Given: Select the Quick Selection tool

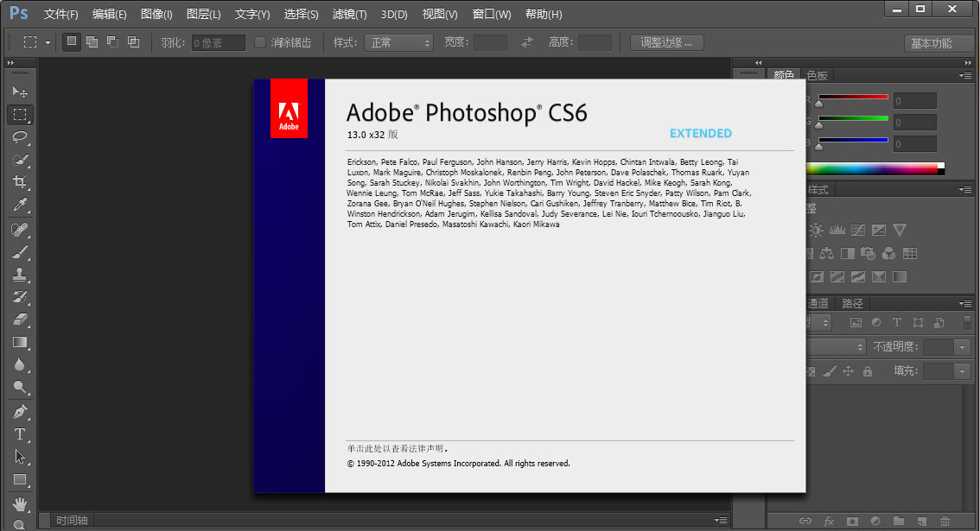Looking at the screenshot, I should coord(20,160).
